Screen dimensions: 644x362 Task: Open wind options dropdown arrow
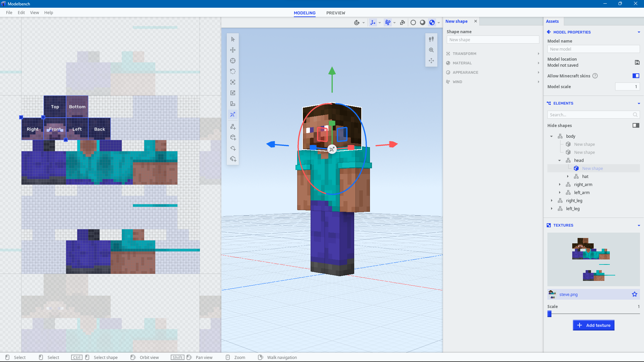(394, 23)
